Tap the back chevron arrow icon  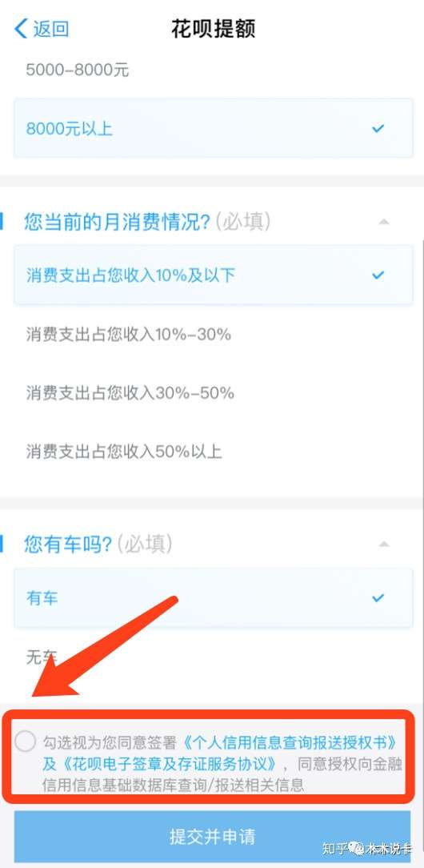[21, 28]
